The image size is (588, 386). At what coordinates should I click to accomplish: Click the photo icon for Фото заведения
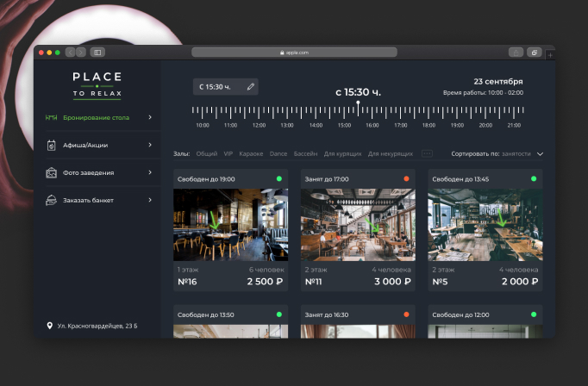click(x=52, y=173)
